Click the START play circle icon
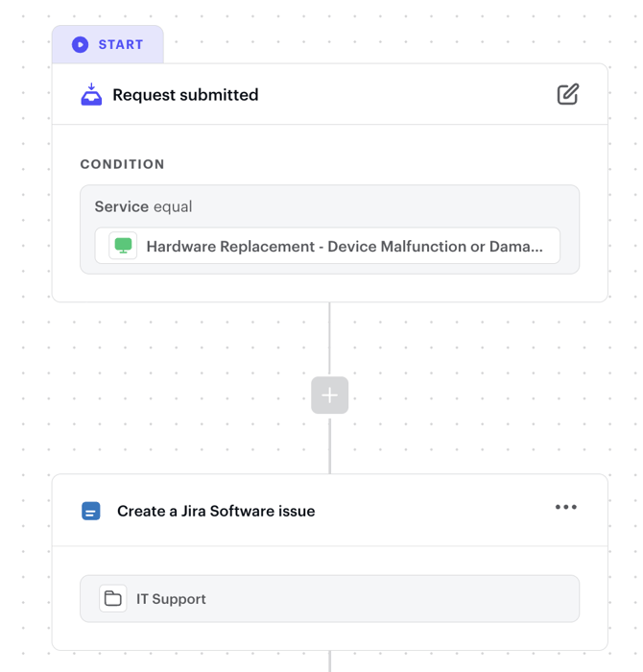Image resolution: width=643 pixels, height=672 pixels. click(x=80, y=44)
